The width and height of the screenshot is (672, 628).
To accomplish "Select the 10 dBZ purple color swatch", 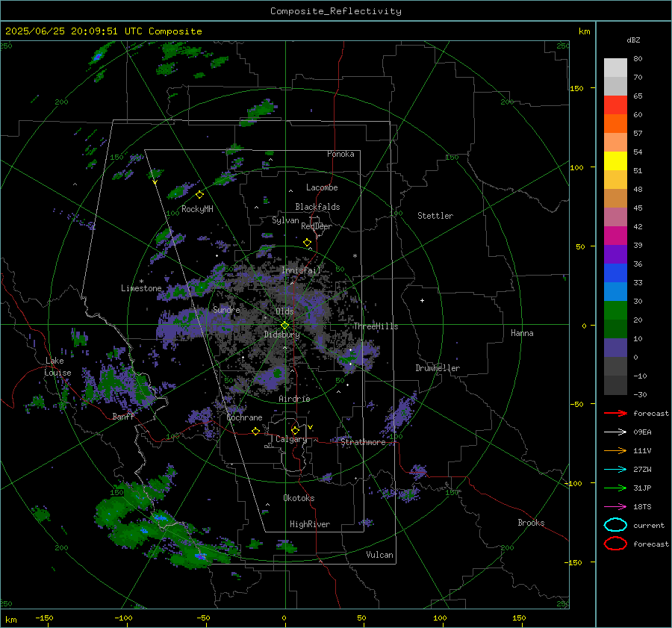I will 615,347.
